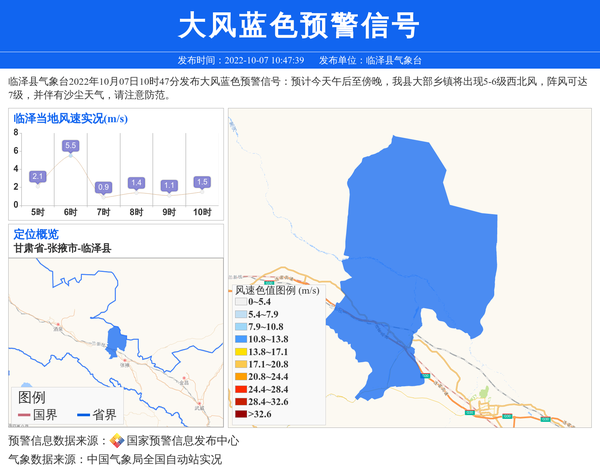
Task: Click the 5.5 wind speed data marker
Action: pyautogui.click(x=70, y=146)
